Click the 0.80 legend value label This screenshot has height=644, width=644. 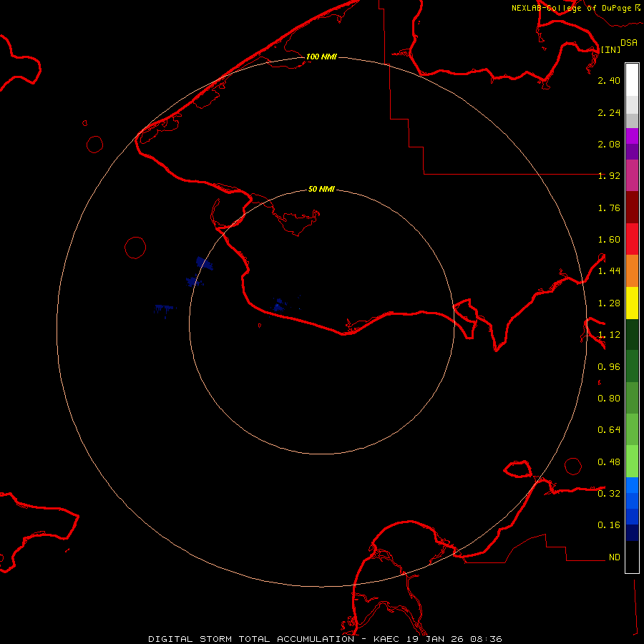tap(609, 399)
